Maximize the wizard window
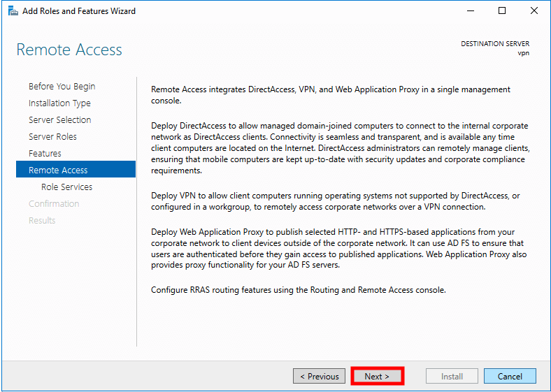The image size is (551, 392). tap(502, 11)
